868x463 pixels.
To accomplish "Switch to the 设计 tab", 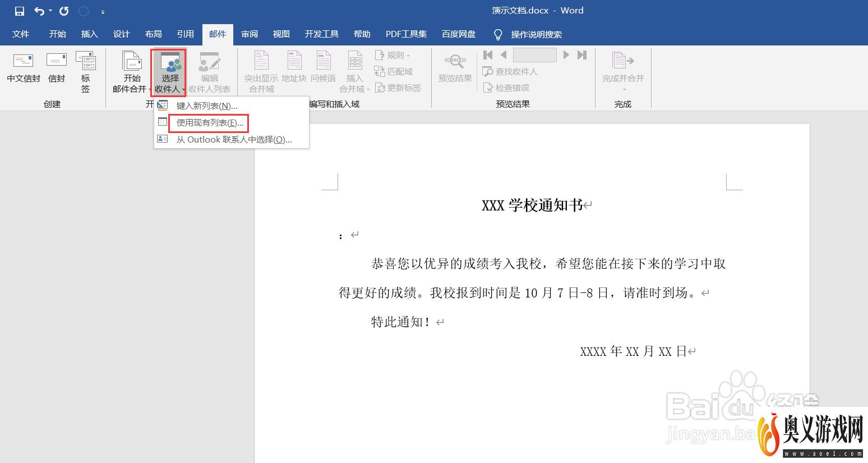I will click(122, 34).
